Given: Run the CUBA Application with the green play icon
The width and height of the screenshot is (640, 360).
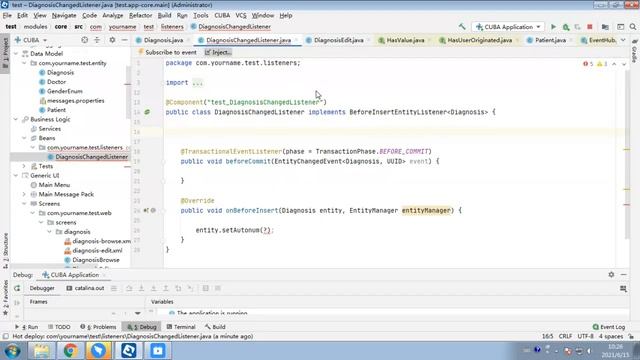Looking at the screenshot, I should [x=553, y=27].
